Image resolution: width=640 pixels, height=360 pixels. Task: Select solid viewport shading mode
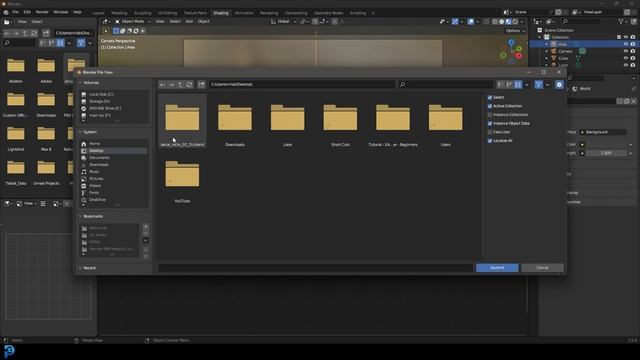click(502, 22)
